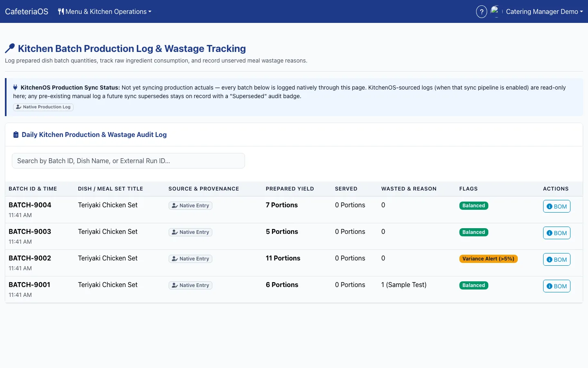The height and width of the screenshot is (368, 588).
Task: Open the help question mark icon
Action: pyautogui.click(x=481, y=12)
